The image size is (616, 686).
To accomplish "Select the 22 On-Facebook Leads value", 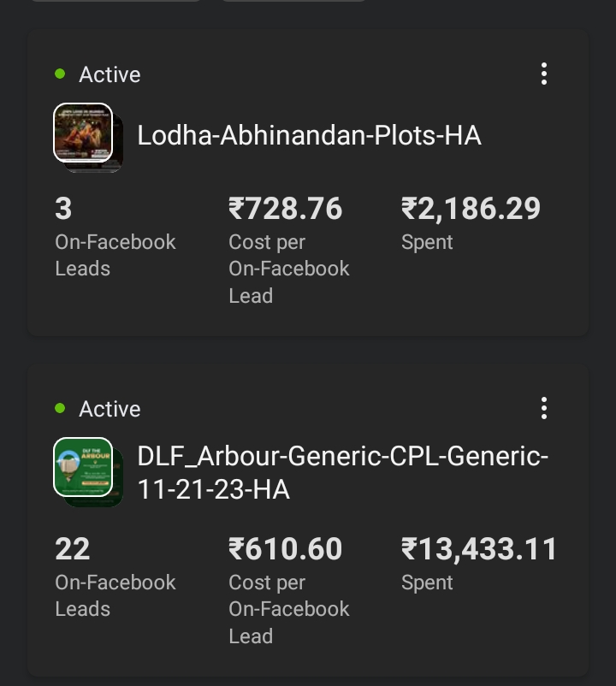I will click(72, 549).
